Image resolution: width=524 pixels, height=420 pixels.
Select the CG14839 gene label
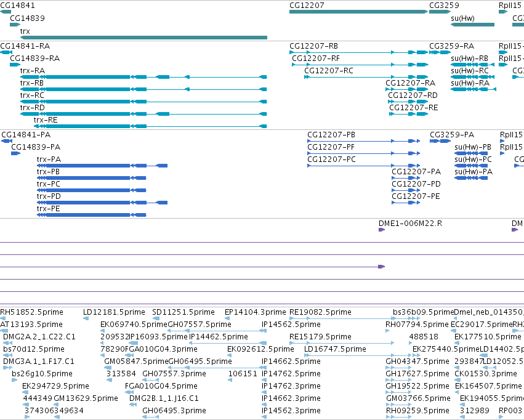28,18
